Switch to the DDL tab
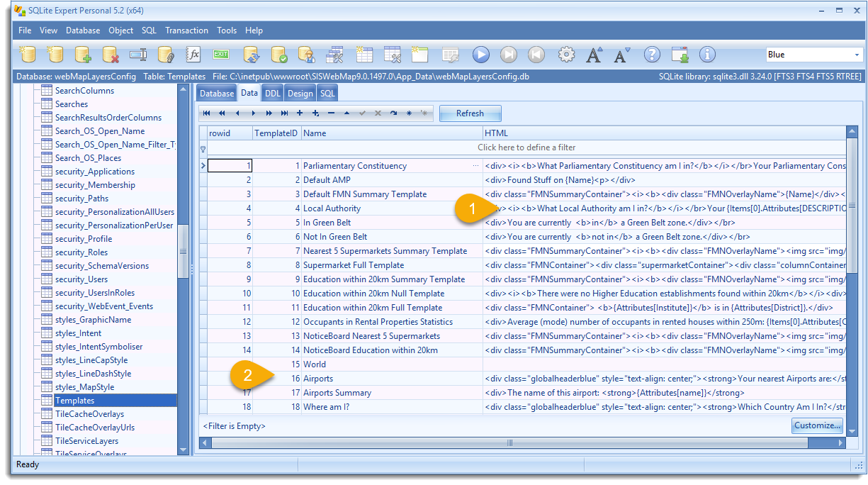868x485 pixels. coord(272,93)
